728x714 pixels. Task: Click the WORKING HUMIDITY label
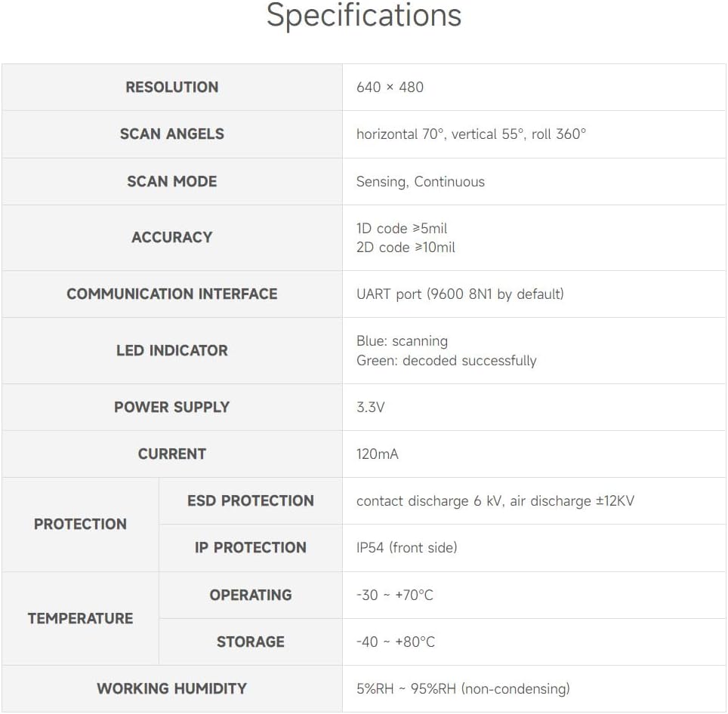coord(172,688)
